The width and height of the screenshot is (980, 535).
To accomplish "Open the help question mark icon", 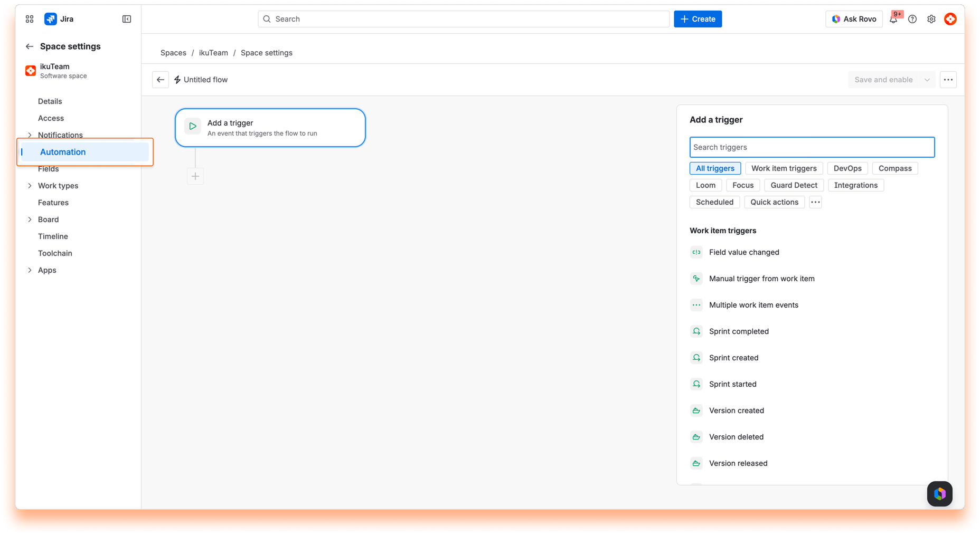I will point(912,19).
